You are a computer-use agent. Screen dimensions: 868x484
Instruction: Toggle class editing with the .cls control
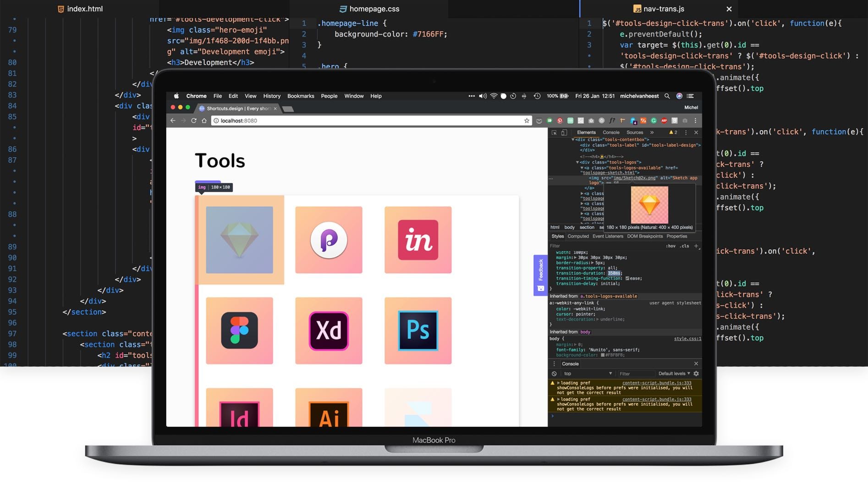(x=685, y=246)
